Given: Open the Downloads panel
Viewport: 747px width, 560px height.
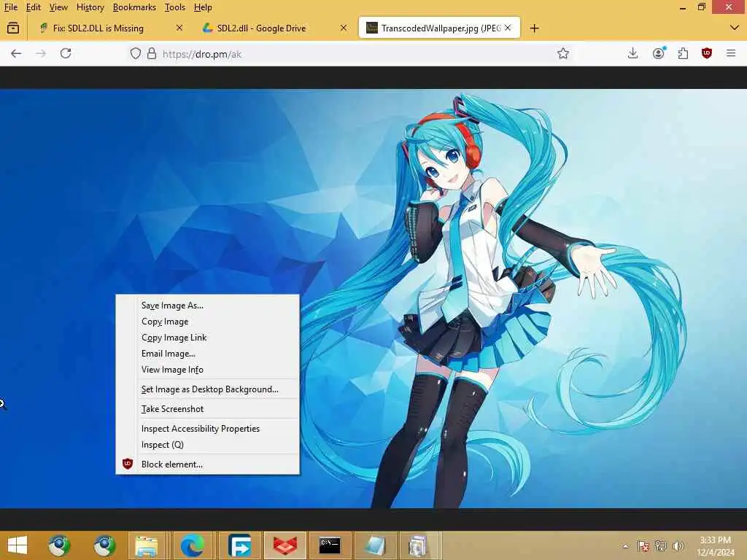Looking at the screenshot, I should pos(632,53).
